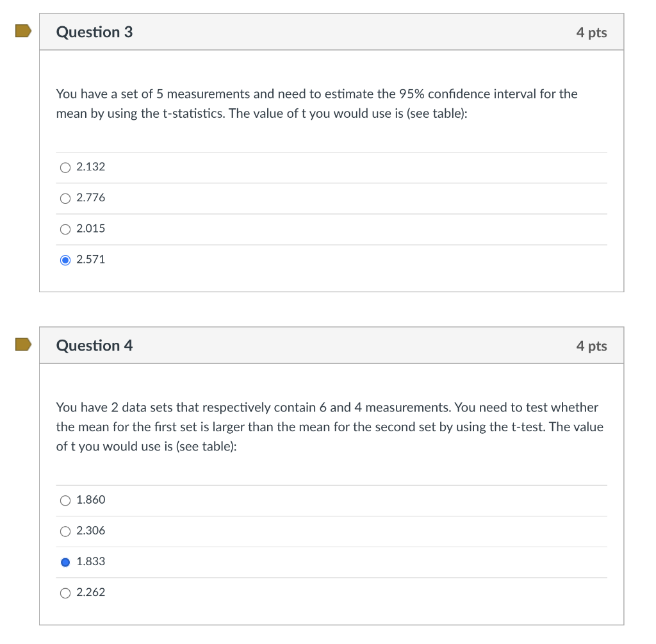This screenshot has height=644, width=656.
Task: Click the Question 4 "4 pts" label
Action: pos(591,347)
